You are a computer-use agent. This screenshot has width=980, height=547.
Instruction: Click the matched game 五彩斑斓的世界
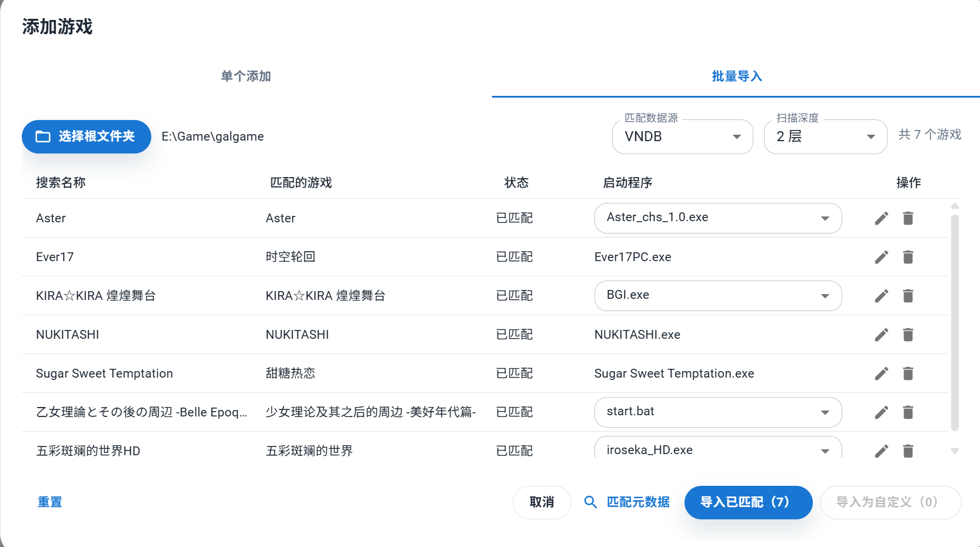click(309, 451)
